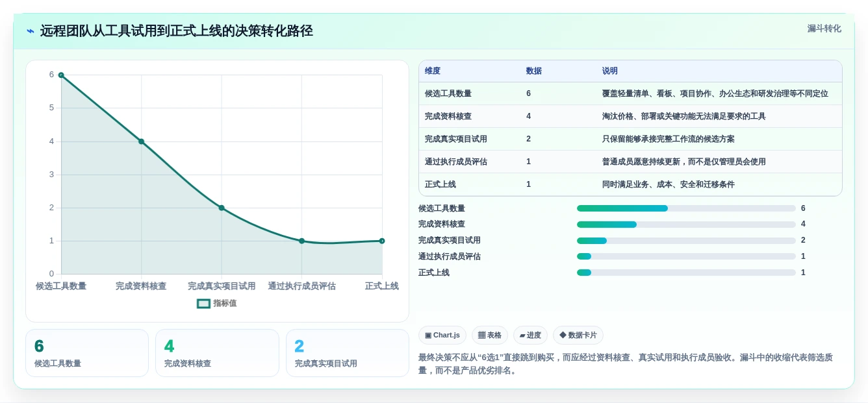Click the x-axis label 通过执行成员评估
The image size is (868, 403).
pos(301,286)
